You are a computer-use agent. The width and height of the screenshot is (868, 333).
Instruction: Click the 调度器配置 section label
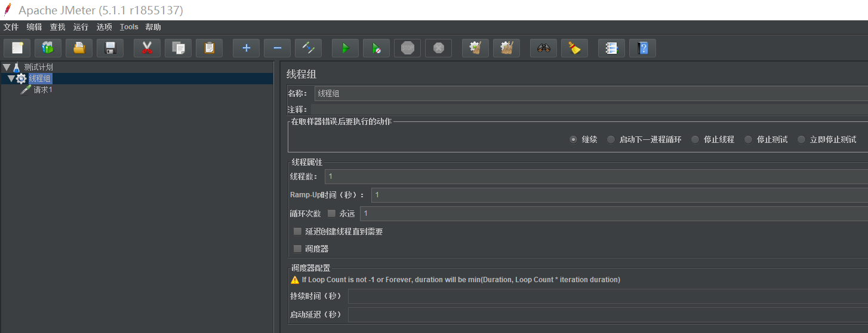click(311, 268)
